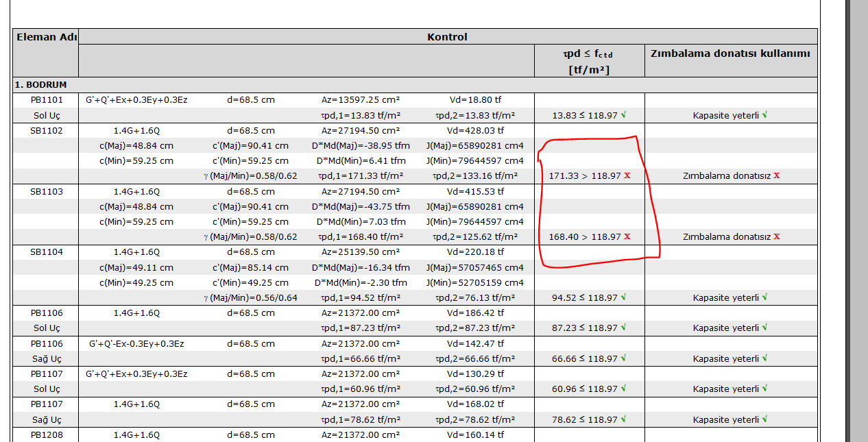Select the PB1208 element name cell
This screenshot has width=868, height=442.
[46, 434]
